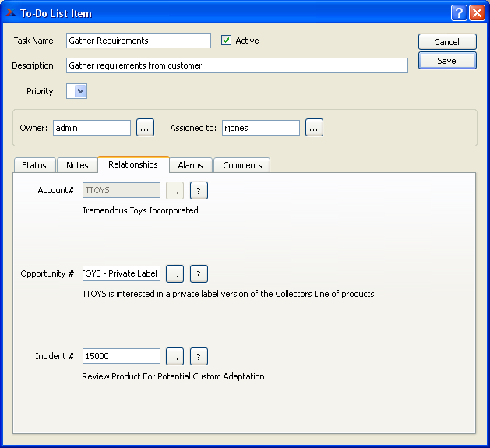The width and height of the screenshot is (490, 448).
Task: Click the 'Incident #:' label
Action: (x=56, y=356)
